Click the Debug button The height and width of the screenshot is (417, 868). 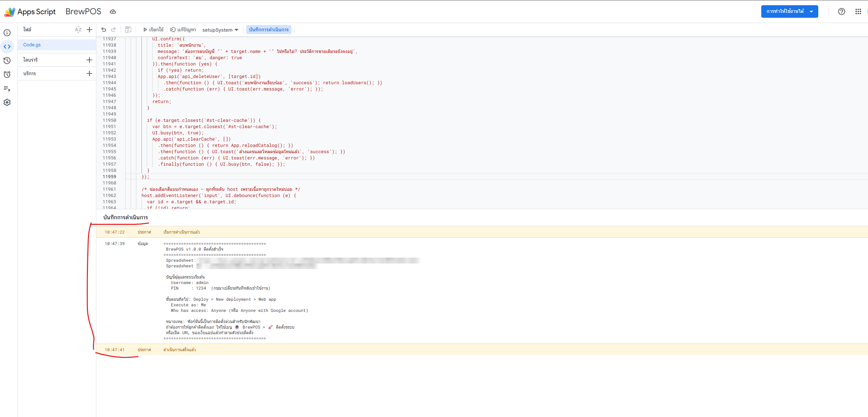click(183, 30)
